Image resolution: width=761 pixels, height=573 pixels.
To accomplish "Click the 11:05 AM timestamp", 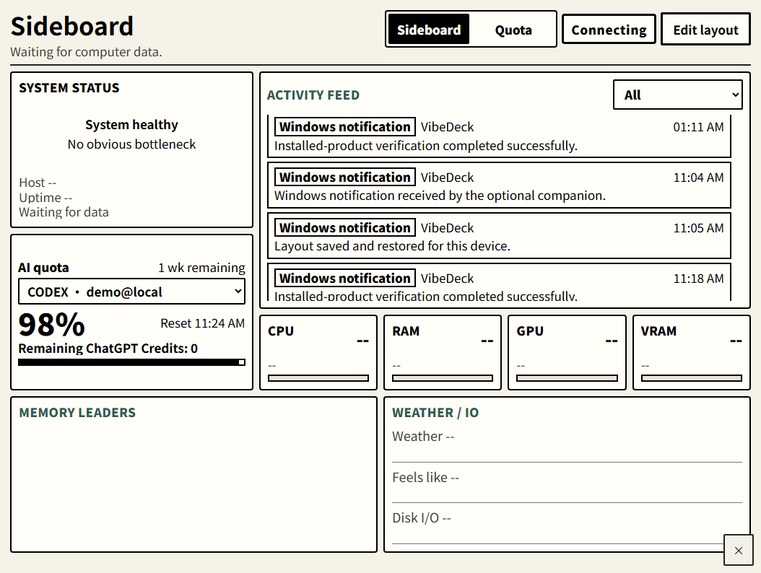I will coord(698,228).
